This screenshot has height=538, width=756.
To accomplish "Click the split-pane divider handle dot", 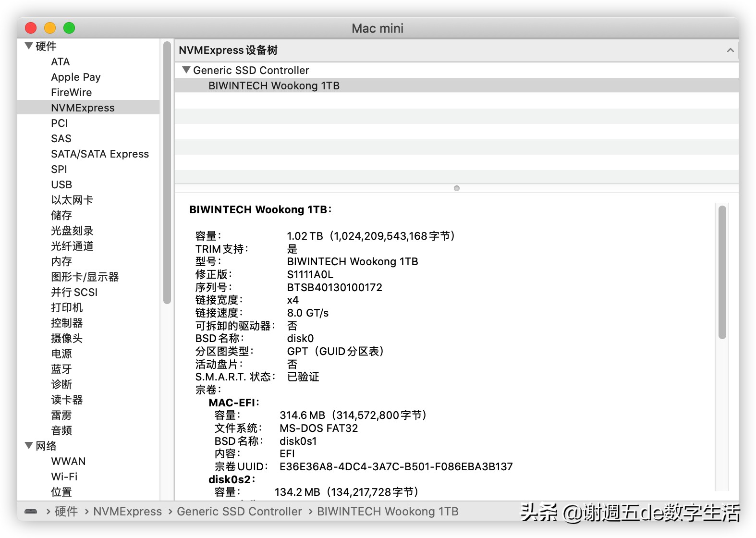I will [457, 188].
